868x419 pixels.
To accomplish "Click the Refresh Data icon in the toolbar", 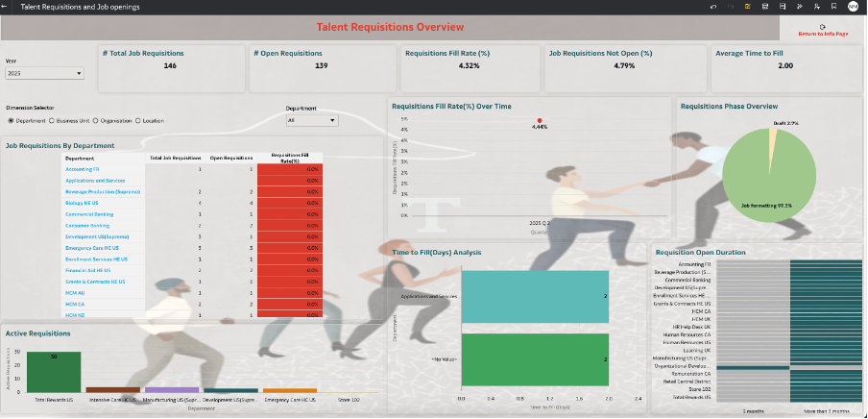I will (765, 7).
